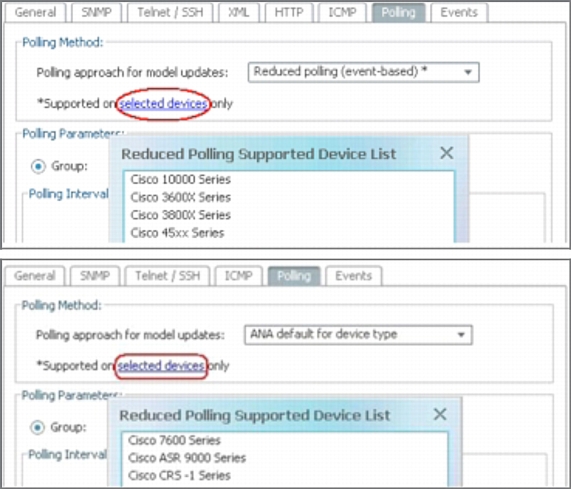Click the selected devices link in upper panel
The image size is (572, 491).
163,104
